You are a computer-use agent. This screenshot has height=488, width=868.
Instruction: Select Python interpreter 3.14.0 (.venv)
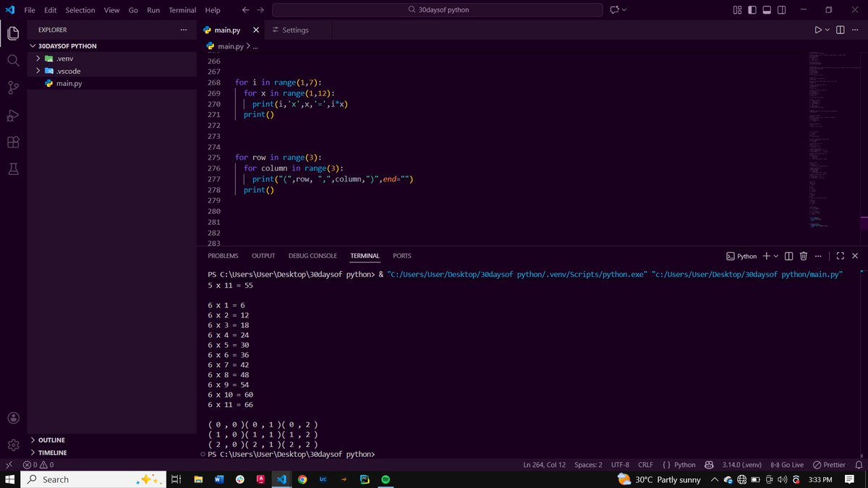741,465
